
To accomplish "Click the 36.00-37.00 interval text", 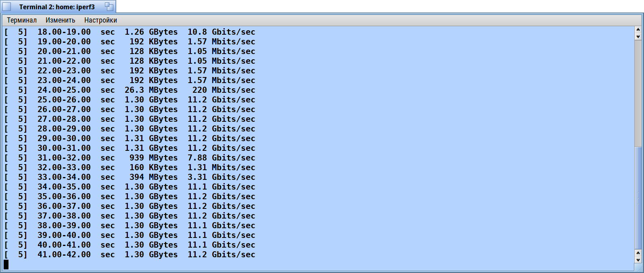I will tap(64, 206).
